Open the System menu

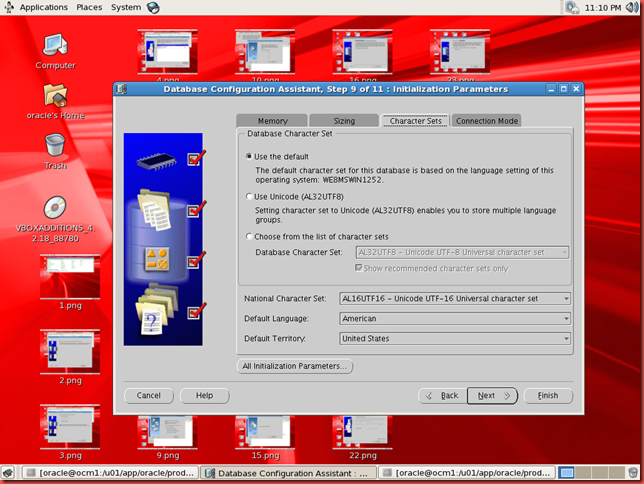point(126,7)
